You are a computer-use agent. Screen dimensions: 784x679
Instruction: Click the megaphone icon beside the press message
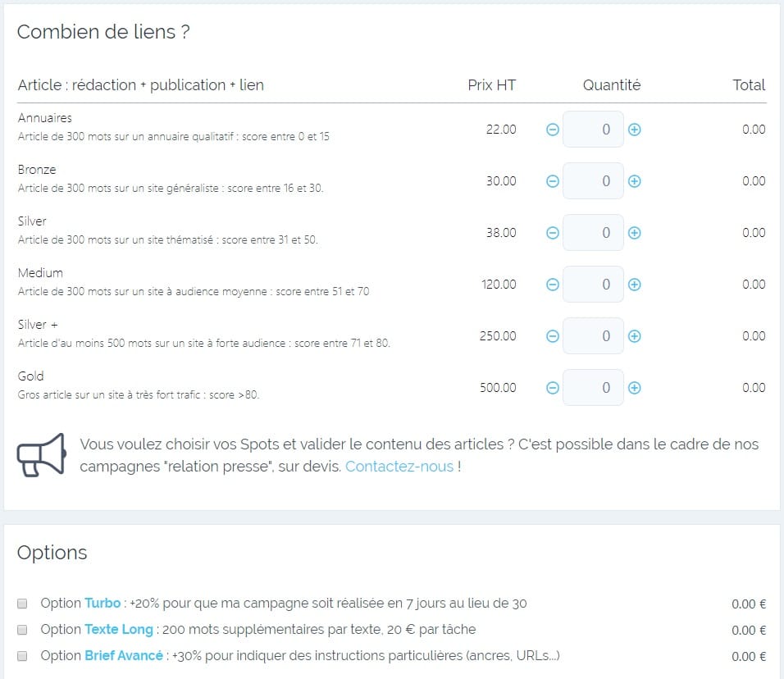click(42, 455)
